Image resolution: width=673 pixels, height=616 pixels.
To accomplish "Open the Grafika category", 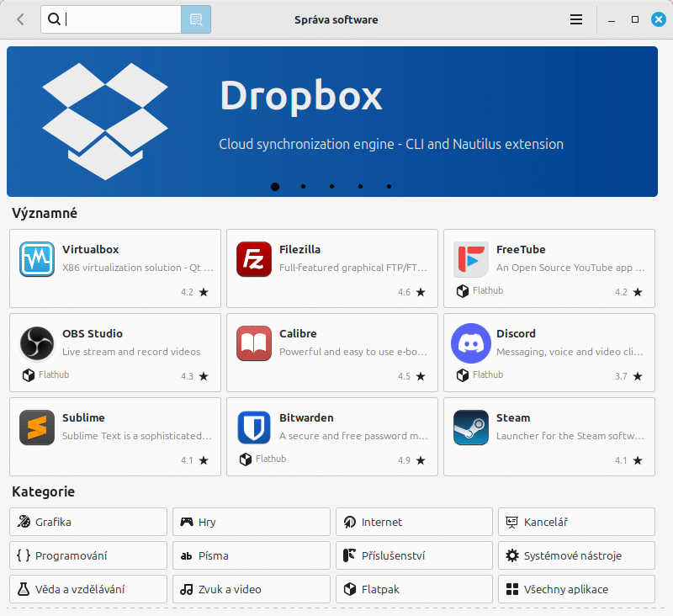I will click(x=88, y=522).
